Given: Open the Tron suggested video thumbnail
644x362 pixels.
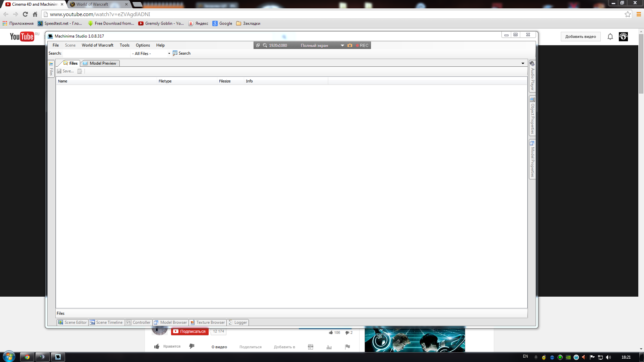Looking at the screenshot, I should [x=415, y=339].
